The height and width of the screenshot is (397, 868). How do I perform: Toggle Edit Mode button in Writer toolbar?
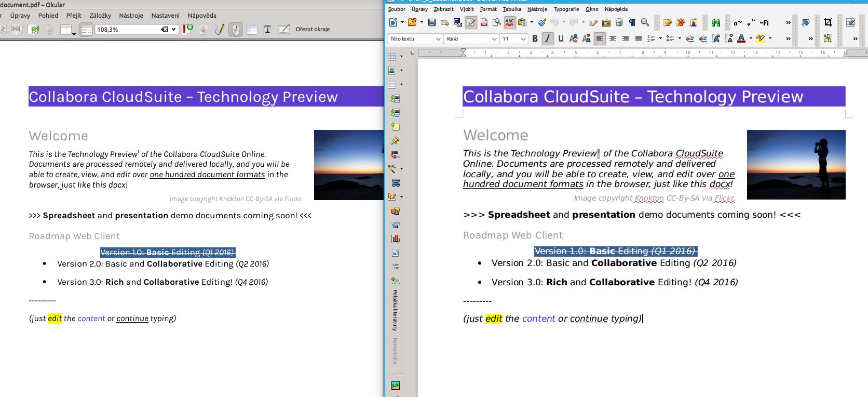point(471,22)
